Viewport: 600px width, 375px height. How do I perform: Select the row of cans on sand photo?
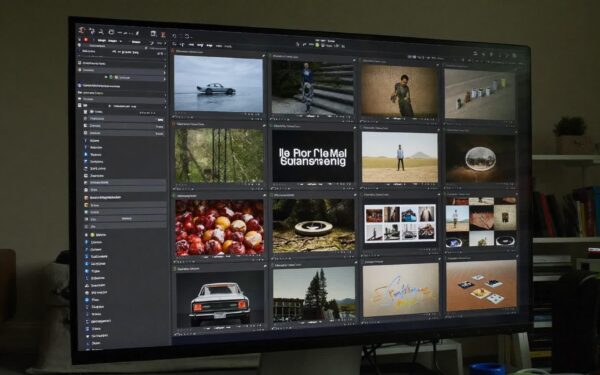point(480,94)
